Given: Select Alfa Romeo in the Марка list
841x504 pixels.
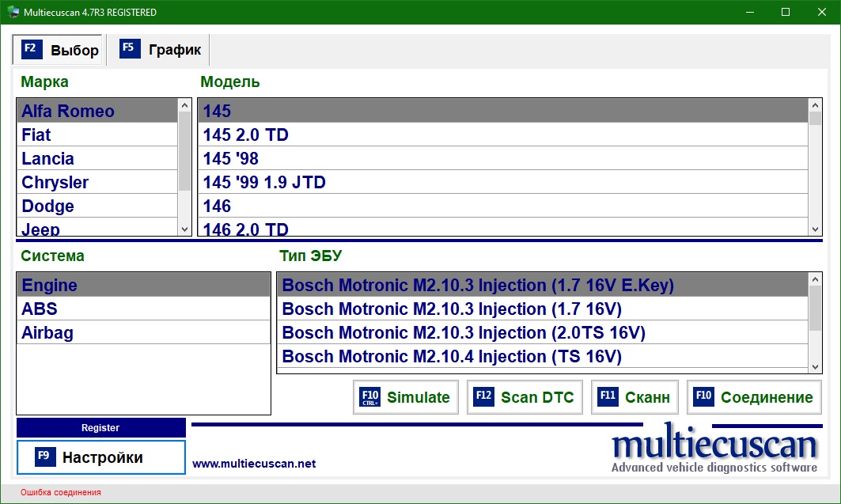Looking at the screenshot, I should 97,111.
